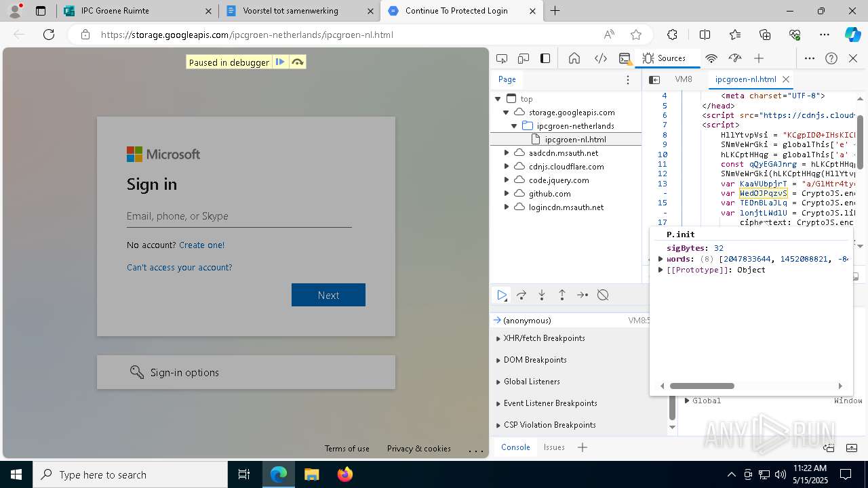The image size is (868, 488).
Task: Open Customize DevTools three-dot menu
Action: pyautogui.click(x=810, y=58)
